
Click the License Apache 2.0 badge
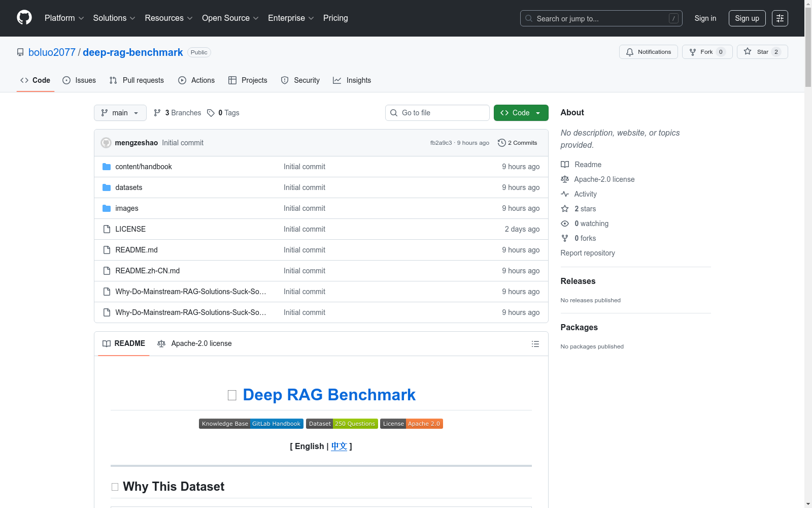pos(412,424)
